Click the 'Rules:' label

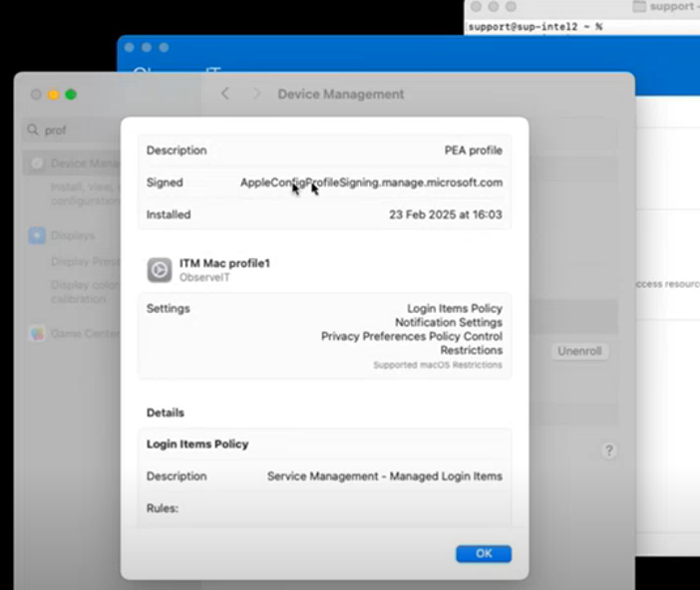tap(163, 508)
